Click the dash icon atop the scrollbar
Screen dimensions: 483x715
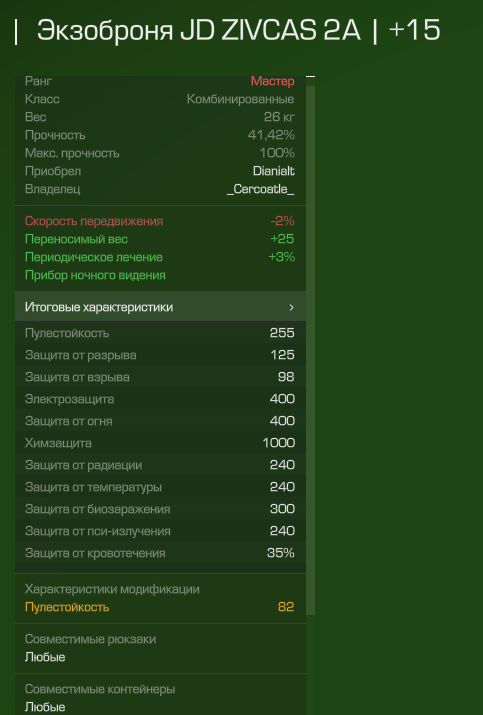tap(311, 77)
